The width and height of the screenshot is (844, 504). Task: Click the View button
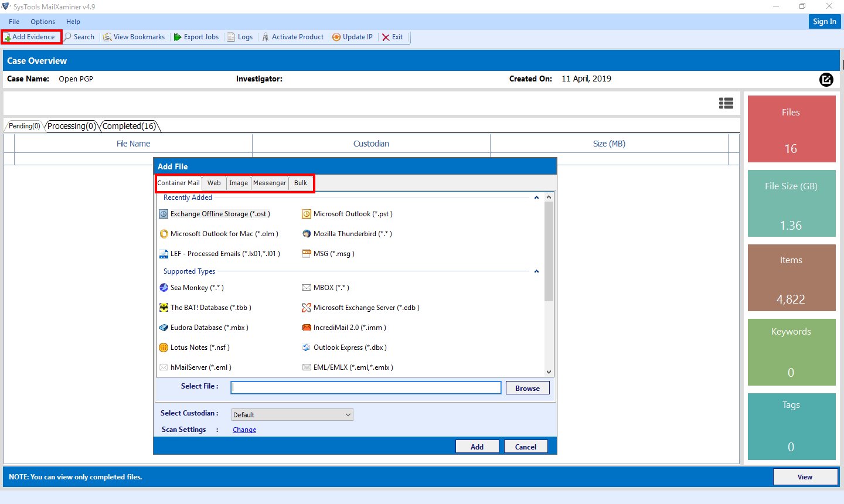805,477
